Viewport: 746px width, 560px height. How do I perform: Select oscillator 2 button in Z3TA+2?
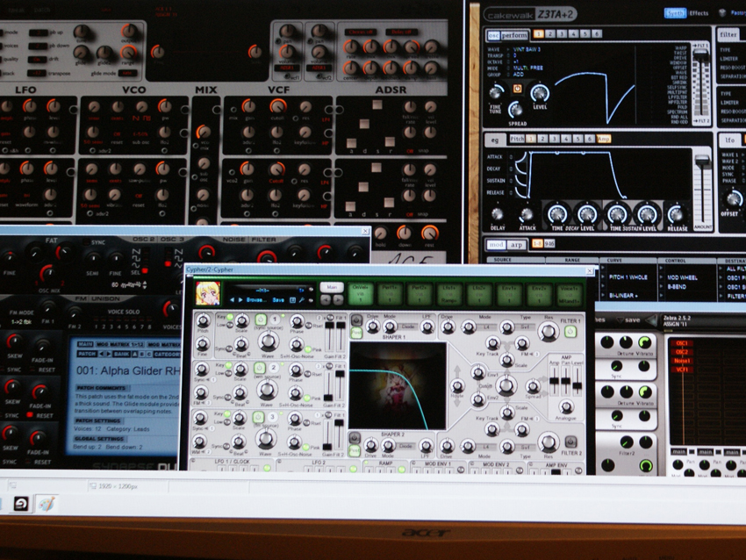pos(550,33)
